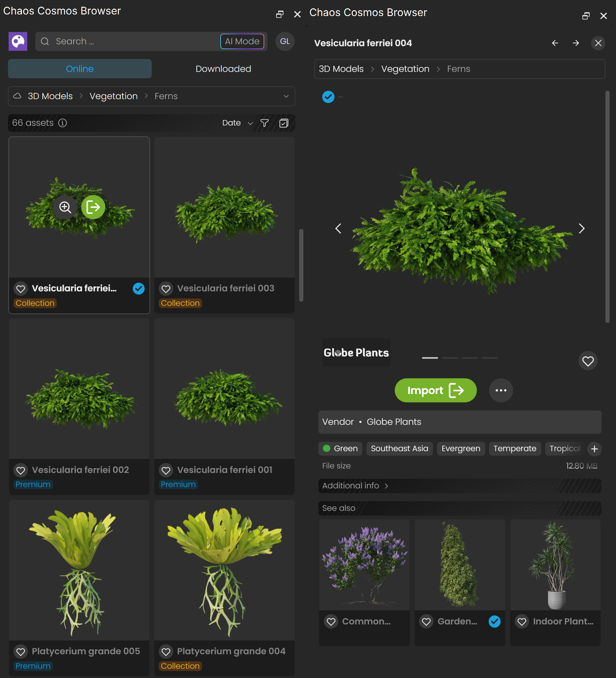Favorite the Indoor Plant... see-also asset
This screenshot has height=678, width=616.
pos(522,622)
